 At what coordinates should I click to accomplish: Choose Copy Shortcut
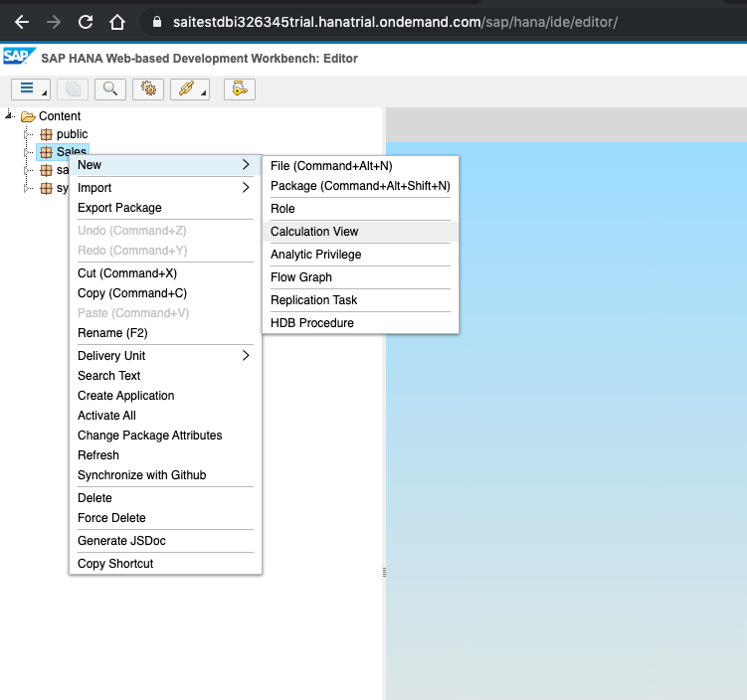point(165,564)
